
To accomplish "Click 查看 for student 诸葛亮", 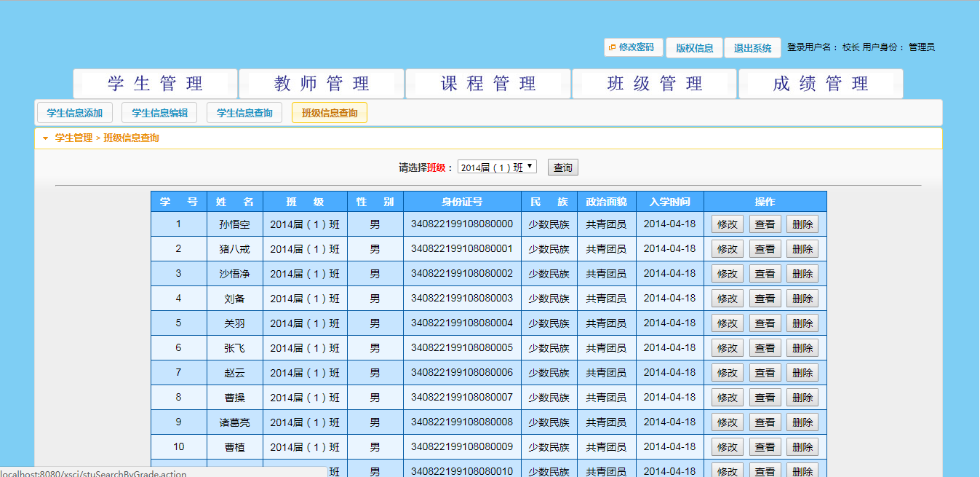I will coord(765,422).
